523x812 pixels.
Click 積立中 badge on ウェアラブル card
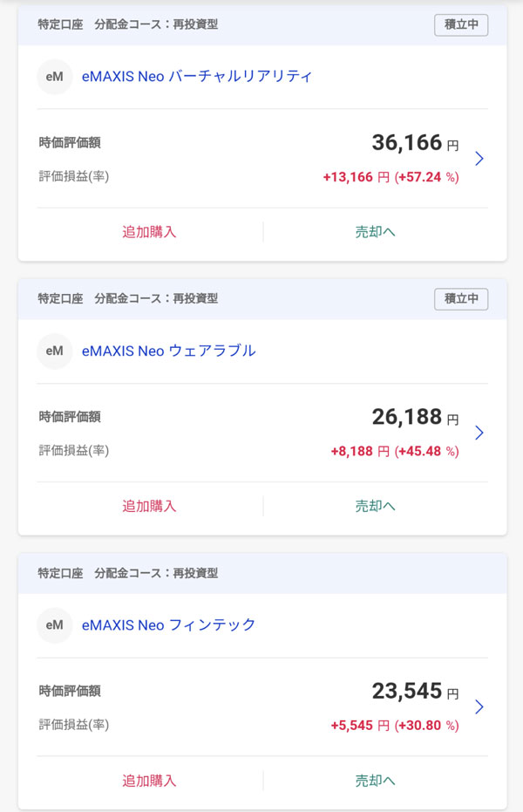point(461,298)
